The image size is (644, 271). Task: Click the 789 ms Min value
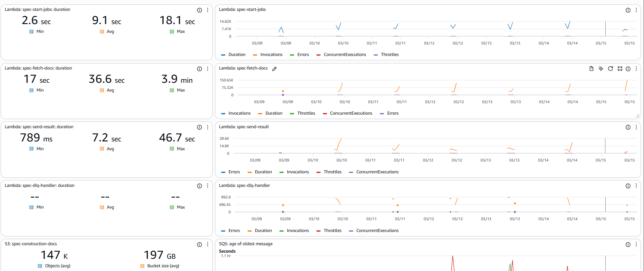pos(36,138)
